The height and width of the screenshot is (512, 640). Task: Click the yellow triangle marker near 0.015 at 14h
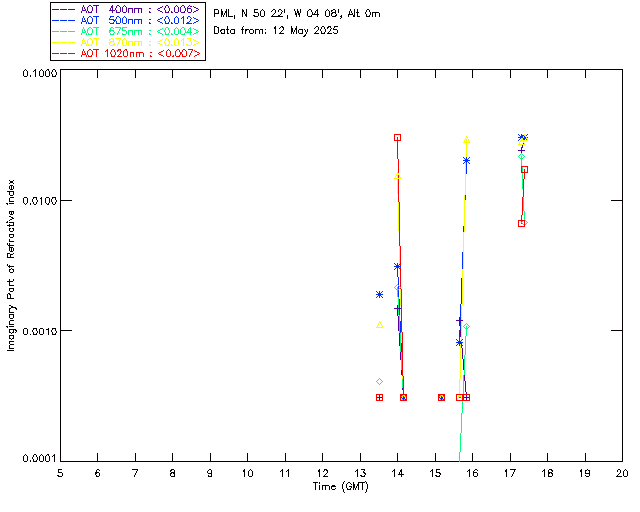tap(398, 177)
